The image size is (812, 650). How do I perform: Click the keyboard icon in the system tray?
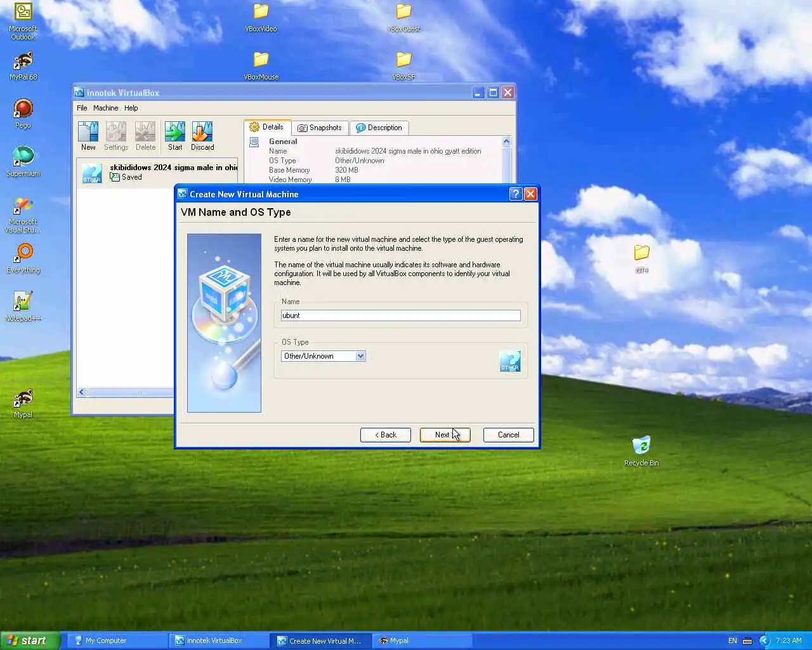point(747,640)
